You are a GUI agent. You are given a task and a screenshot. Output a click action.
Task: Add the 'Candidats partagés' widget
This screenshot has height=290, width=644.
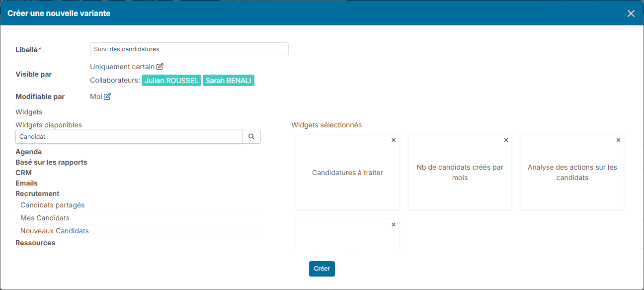click(138, 205)
